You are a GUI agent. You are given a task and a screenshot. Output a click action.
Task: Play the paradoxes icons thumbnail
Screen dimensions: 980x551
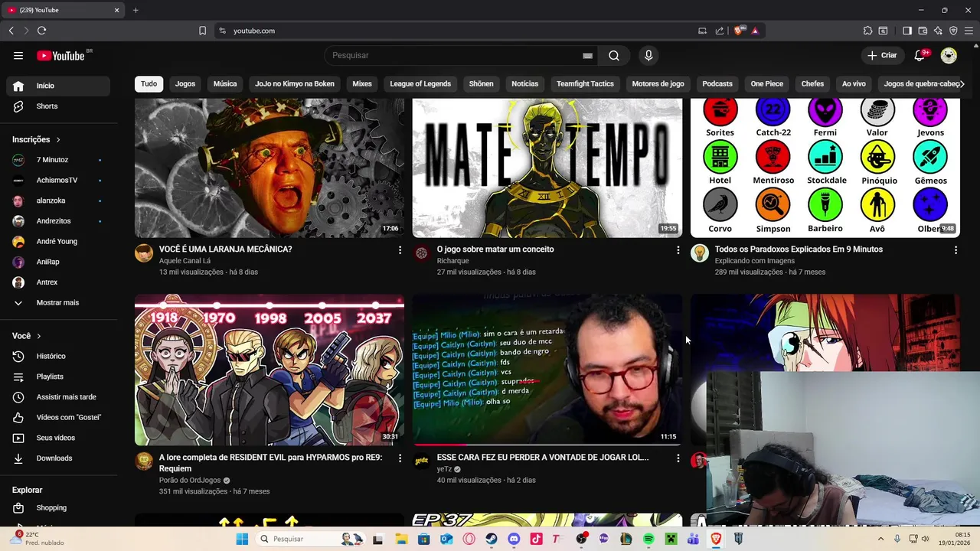coord(825,168)
